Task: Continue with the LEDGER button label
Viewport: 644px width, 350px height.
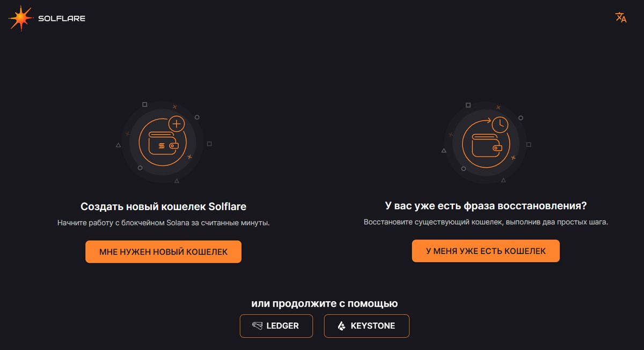Action: coord(282,326)
